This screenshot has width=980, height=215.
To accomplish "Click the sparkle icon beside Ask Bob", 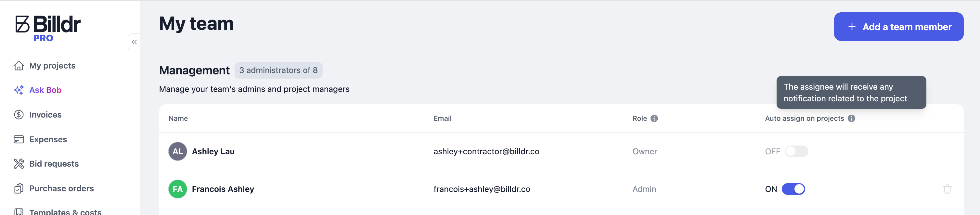I will (19, 90).
